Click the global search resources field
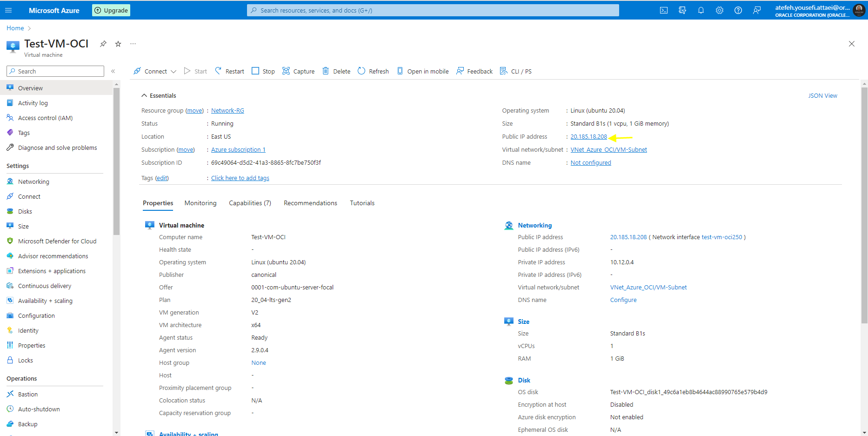This screenshot has width=868, height=436. click(433, 10)
